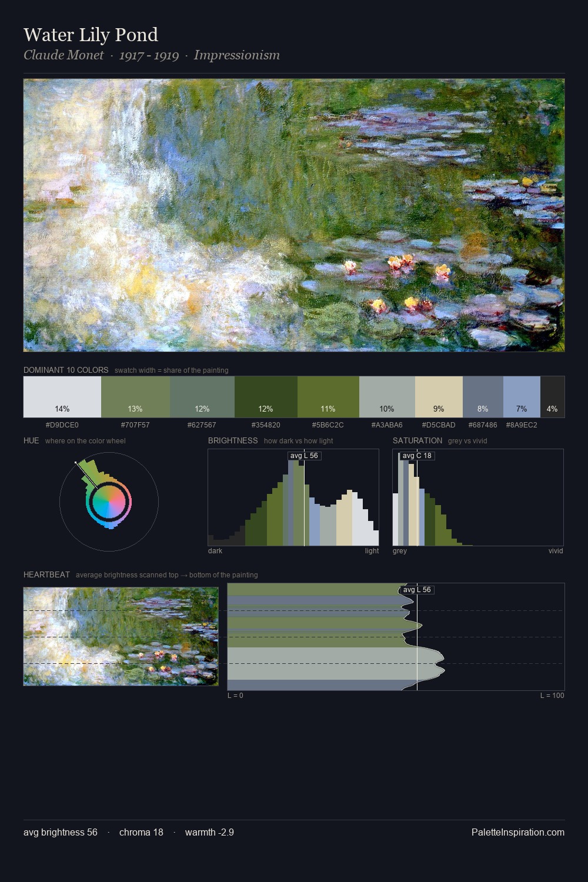Screen dimensions: 588x882
Task: Click 'swatch width = share of the painting' caption
Action: pos(172,370)
